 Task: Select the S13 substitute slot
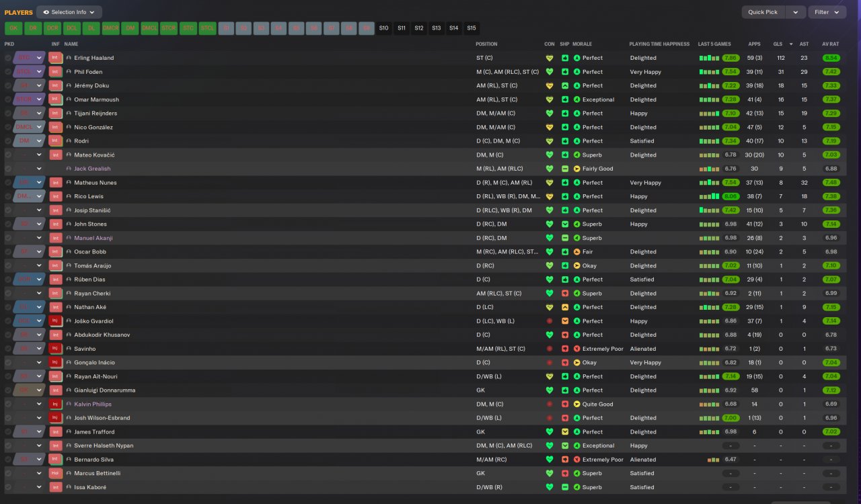(437, 28)
